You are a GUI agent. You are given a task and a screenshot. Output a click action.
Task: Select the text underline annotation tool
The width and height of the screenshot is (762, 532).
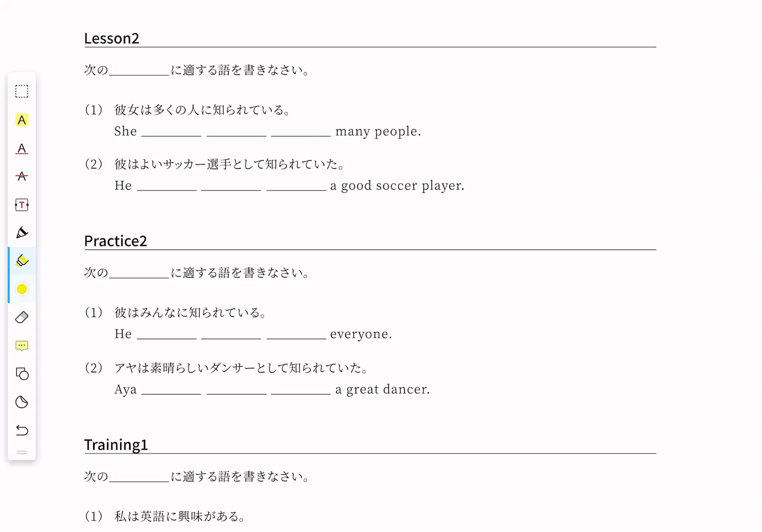[x=22, y=149]
